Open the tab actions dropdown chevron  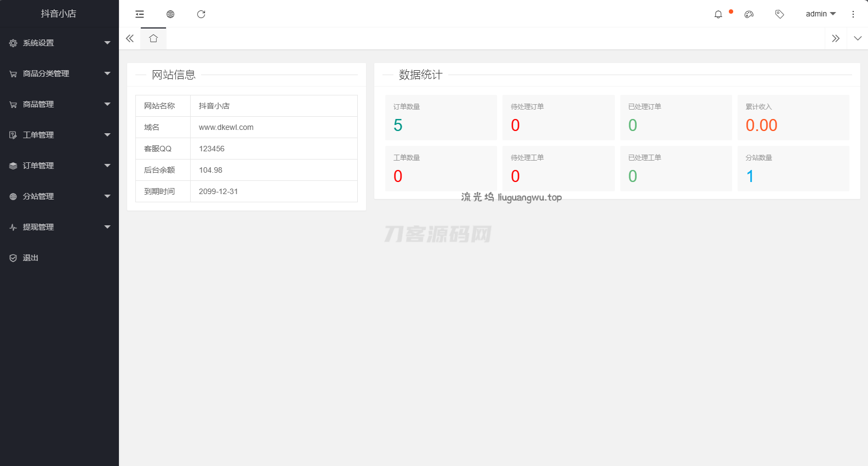(x=858, y=38)
